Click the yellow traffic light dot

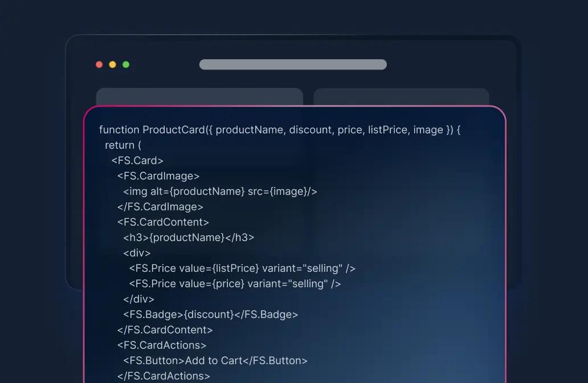(x=112, y=64)
